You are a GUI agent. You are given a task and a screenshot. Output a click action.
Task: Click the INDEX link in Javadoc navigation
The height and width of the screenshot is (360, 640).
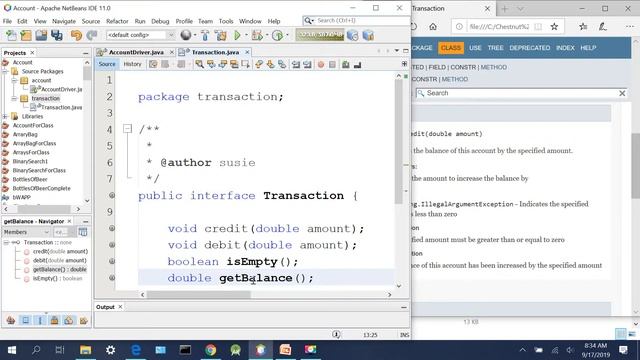click(x=565, y=48)
